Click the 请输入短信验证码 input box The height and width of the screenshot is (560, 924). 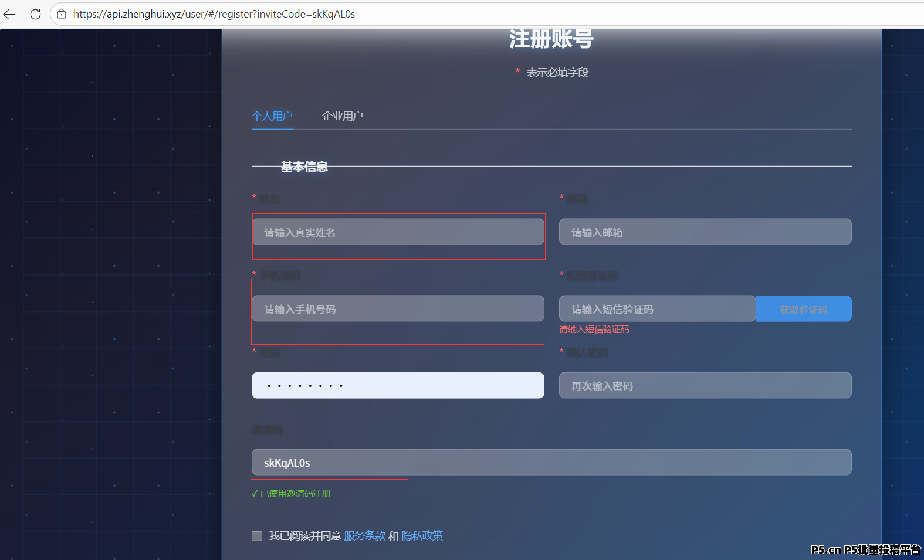(656, 309)
